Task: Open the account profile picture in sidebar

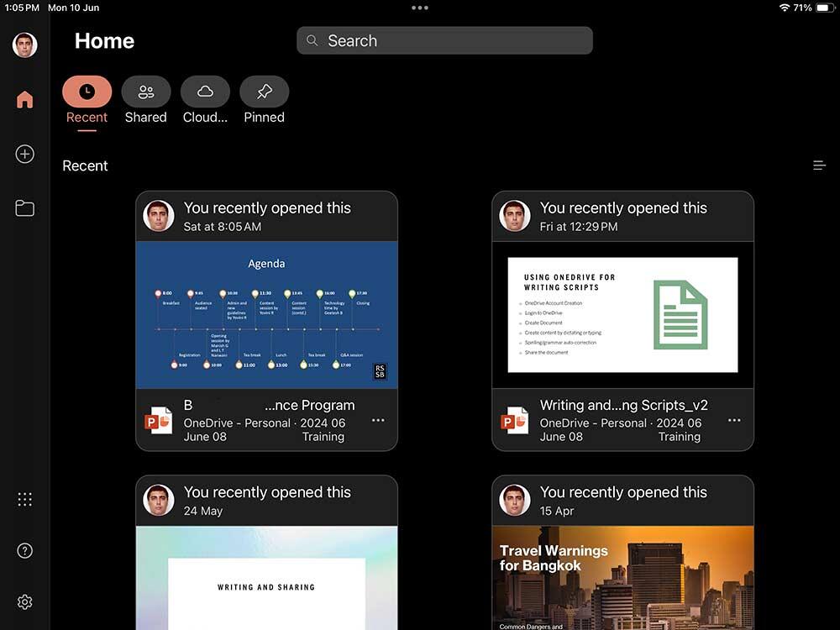Action: 24,45
